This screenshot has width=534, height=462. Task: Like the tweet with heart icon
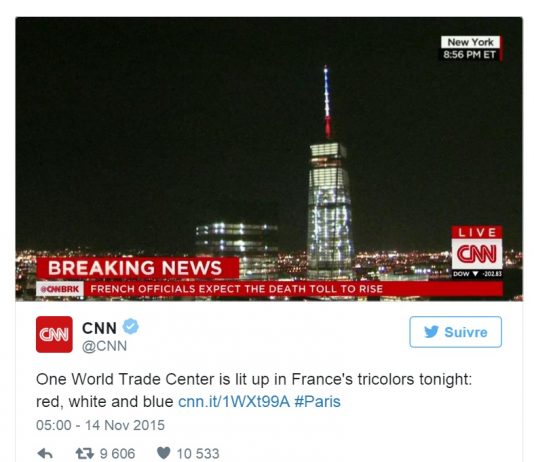tap(163, 453)
